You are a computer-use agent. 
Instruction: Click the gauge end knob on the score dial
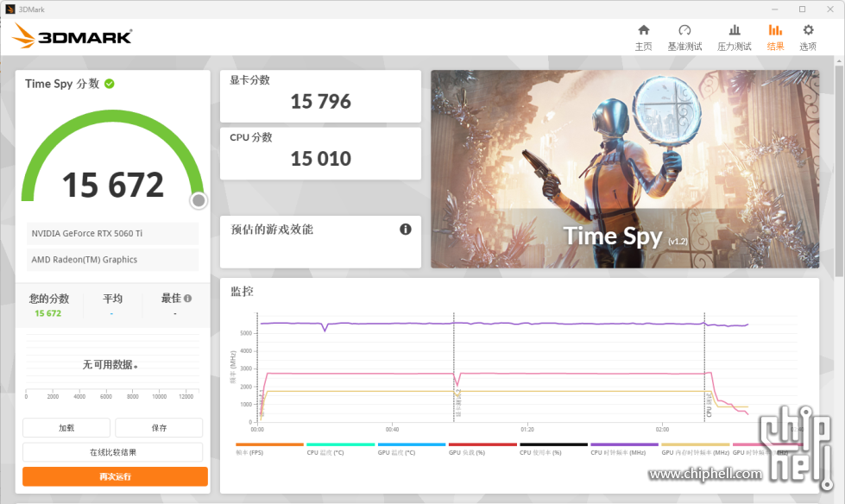coord(199,200)
